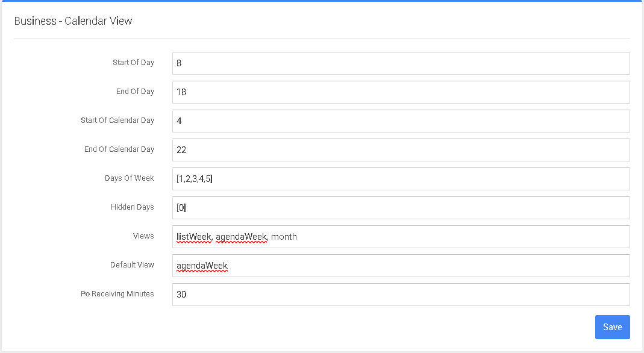Image resolution: width=644 pixels, height=353 pixels.
Task: Click the "Po Receiving Minutes" label
Action: point(117,294)
